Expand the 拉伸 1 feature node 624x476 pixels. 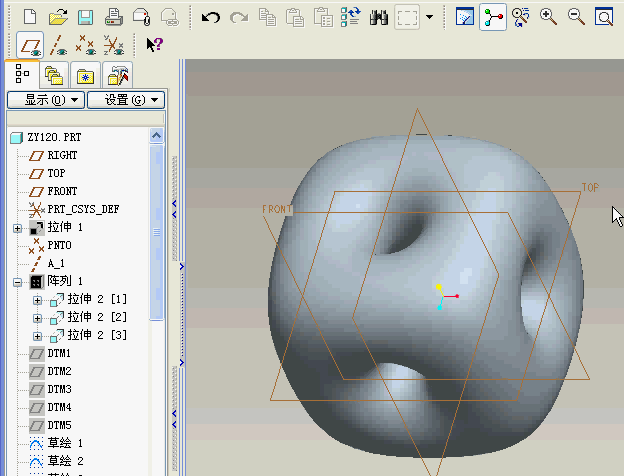18,228
